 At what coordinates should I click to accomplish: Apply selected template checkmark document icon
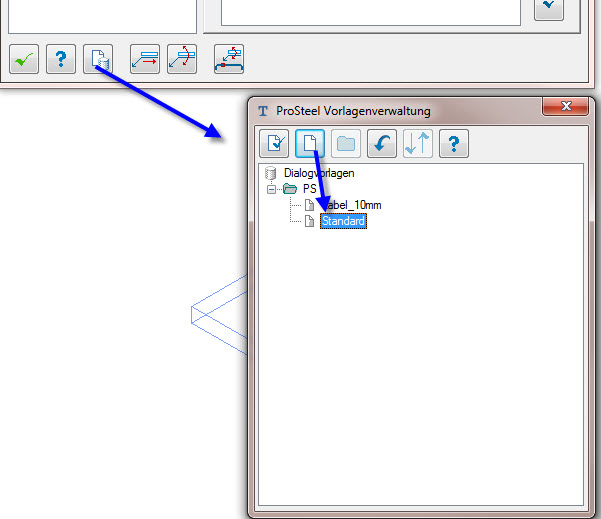click(x=274, y=144)
